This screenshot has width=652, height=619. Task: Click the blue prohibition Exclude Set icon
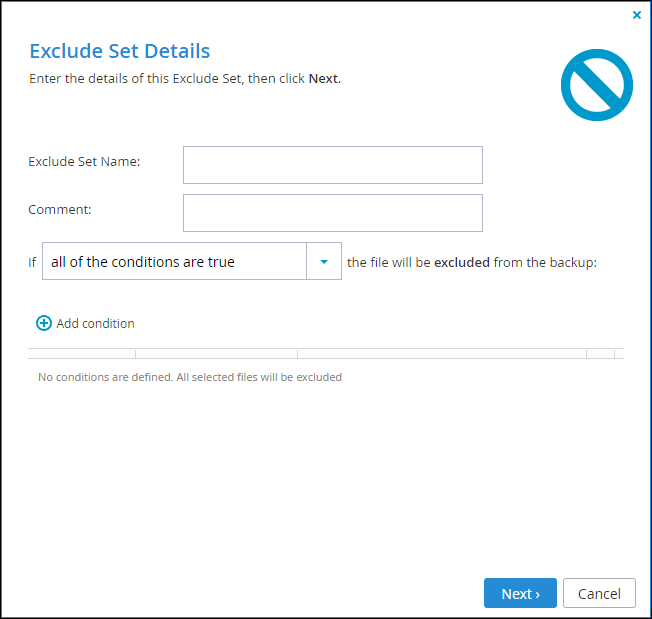click(x=597, y=85)
